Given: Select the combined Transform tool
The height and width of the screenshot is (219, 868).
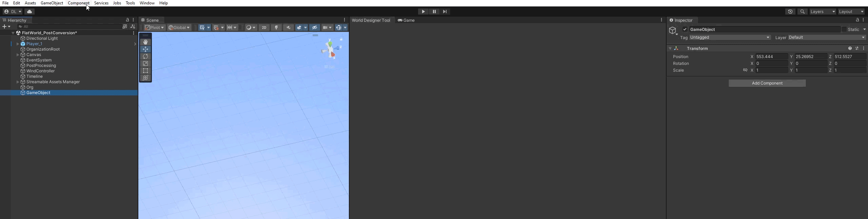Looking at the screenshot, I should (x=145, y=78).
